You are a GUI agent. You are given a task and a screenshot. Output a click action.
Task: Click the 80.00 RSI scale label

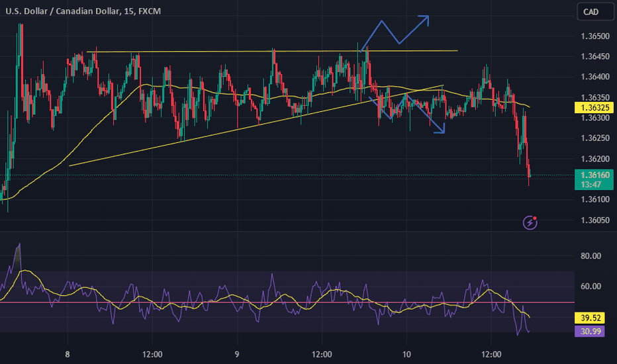[591, 256]
